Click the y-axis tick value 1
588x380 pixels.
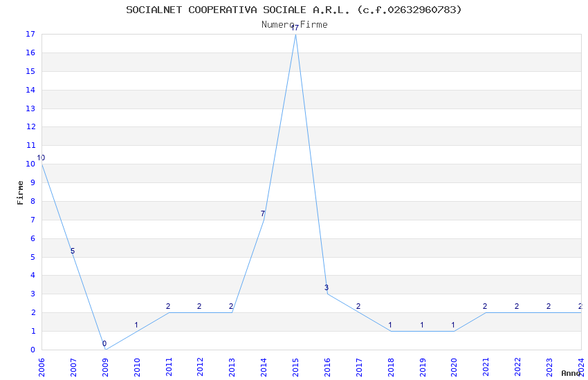click(x=33, y=332)
